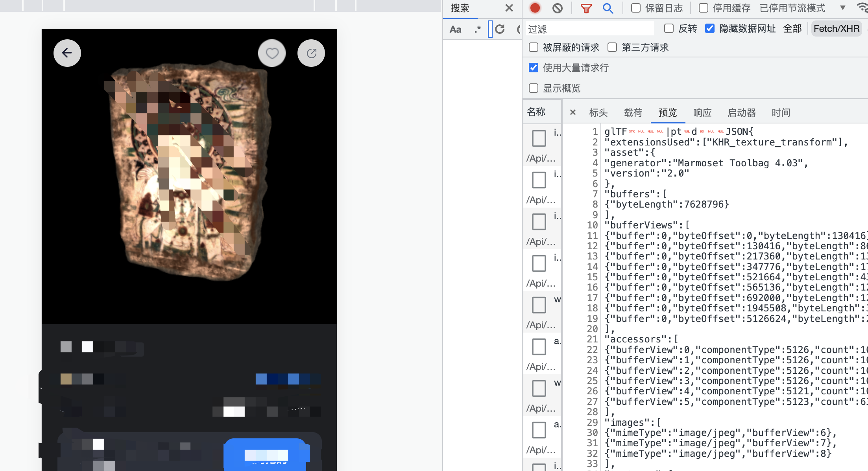868x471 pixels.
Task: Enable 第三方请求 checkbox
Action: coord(612,47)
